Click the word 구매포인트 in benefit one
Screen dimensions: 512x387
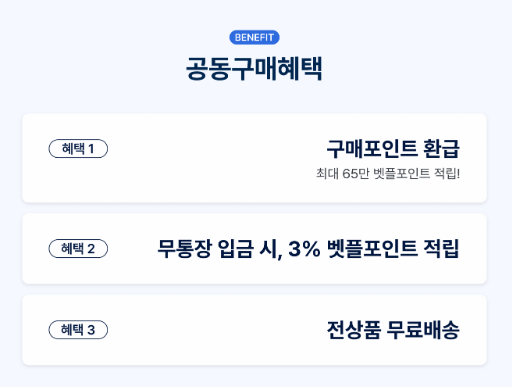372,149
